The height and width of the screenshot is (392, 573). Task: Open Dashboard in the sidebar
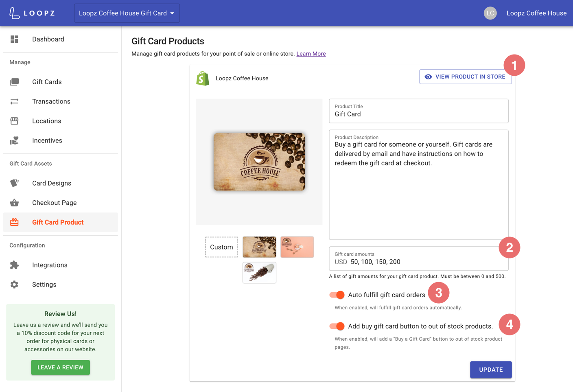pyautogui.click(x=60, y=39)
